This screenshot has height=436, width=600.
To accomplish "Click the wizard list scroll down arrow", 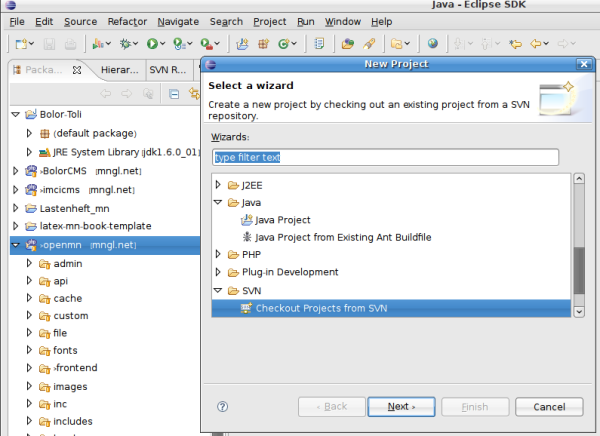I will click(579, 312).
